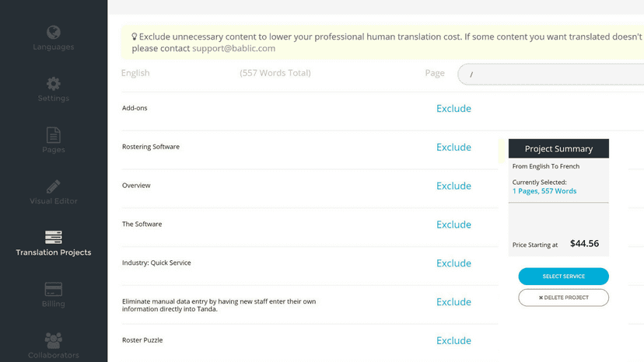Click the lightbulb tip icon
Screen dimensions: 644x362
tap(135, 37)
